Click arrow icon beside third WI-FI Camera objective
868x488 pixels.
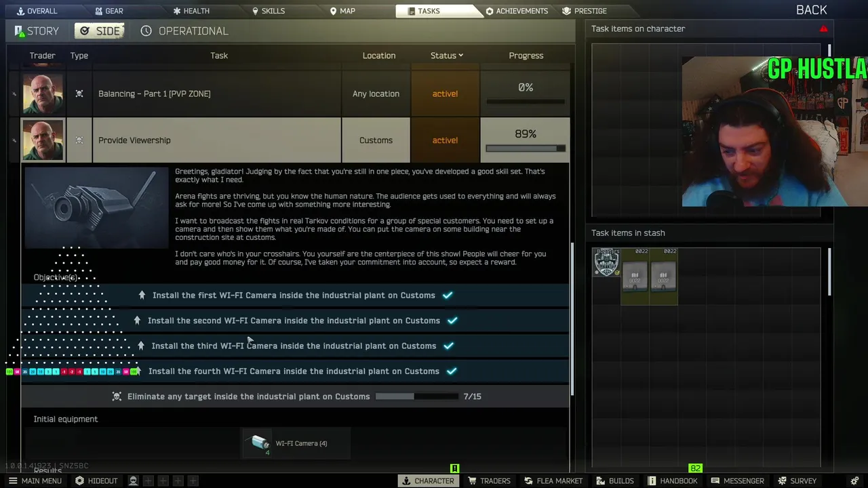click(140, 346)
